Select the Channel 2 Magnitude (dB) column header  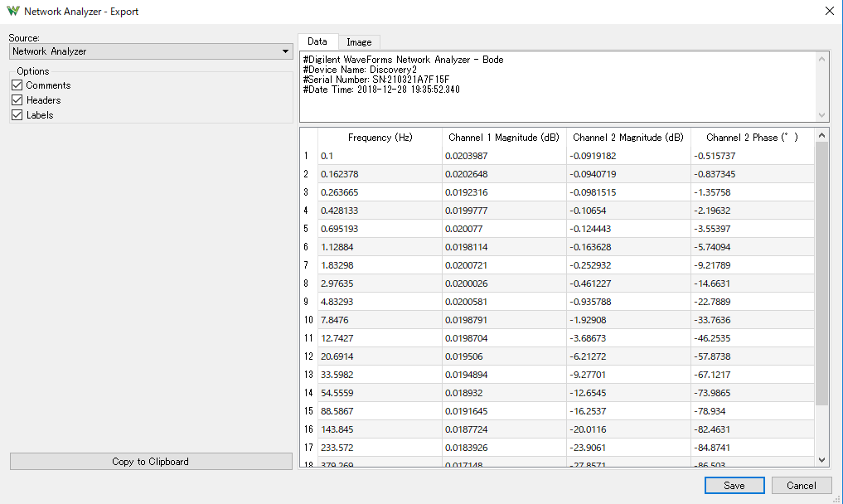tap(628, 138)
